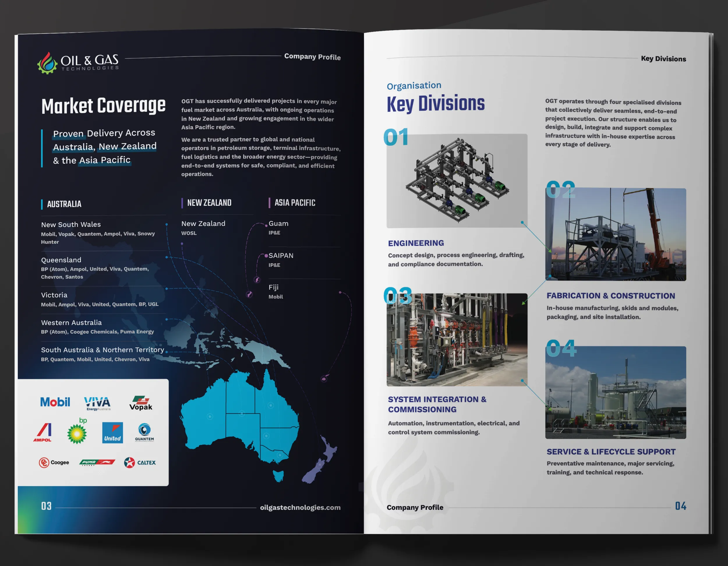The height and width of the screenshot is (566, 728).
Task: Click the Key Divisions main title
Action: coord(435,103)
